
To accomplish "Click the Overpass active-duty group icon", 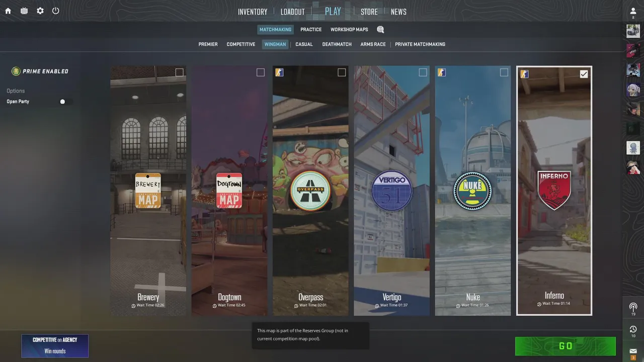I will [x=279, y=72].
